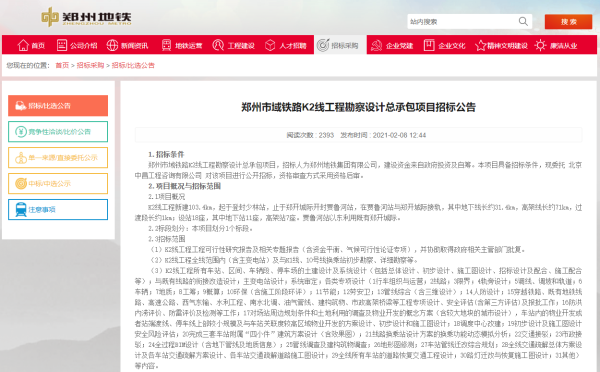Click the 工程建设 icon

pyautogui.click(x=218, y=45)
